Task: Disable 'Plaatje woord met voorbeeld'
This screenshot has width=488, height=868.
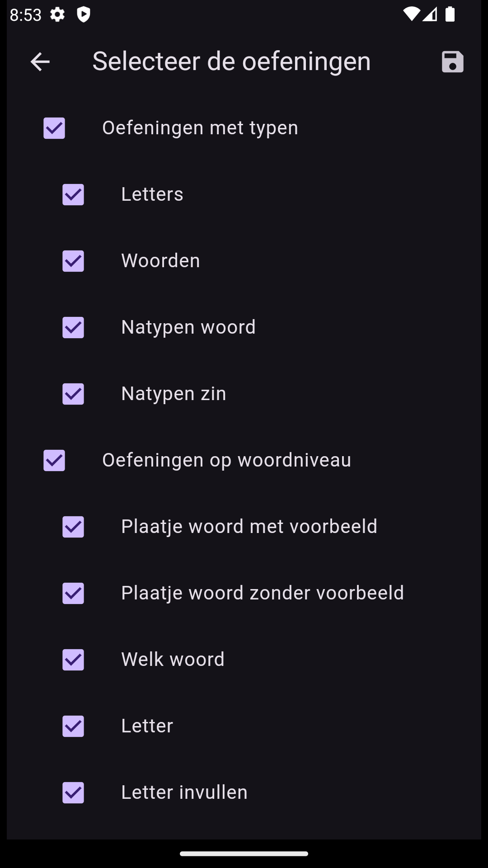Action: (73, 527)
